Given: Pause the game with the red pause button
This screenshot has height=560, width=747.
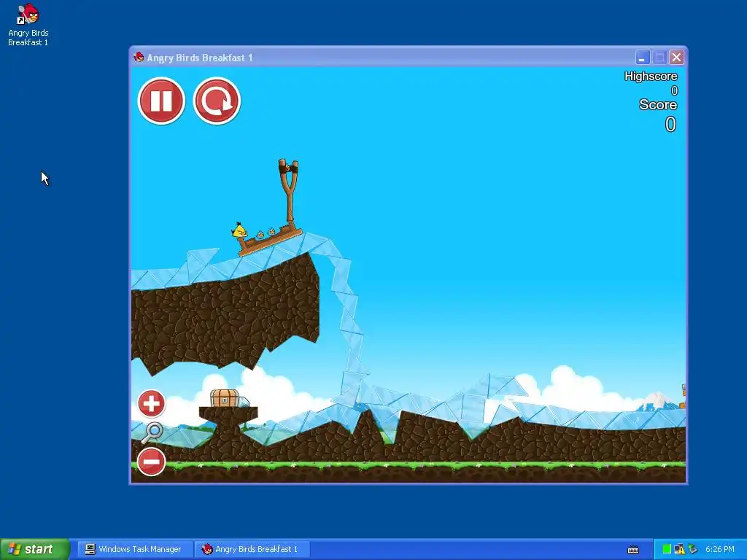Looking at the screenshot, I should [161, 101].
